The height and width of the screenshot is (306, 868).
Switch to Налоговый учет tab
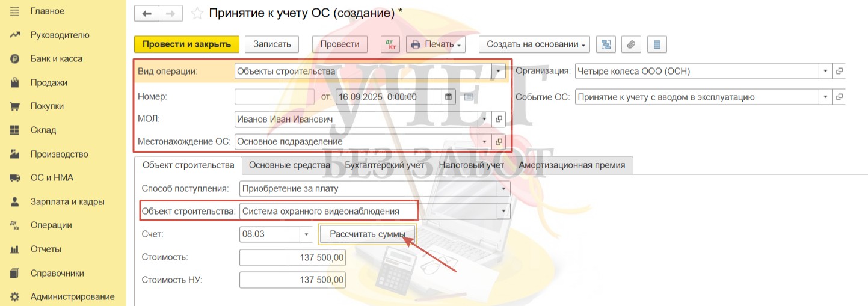point(471,165)
